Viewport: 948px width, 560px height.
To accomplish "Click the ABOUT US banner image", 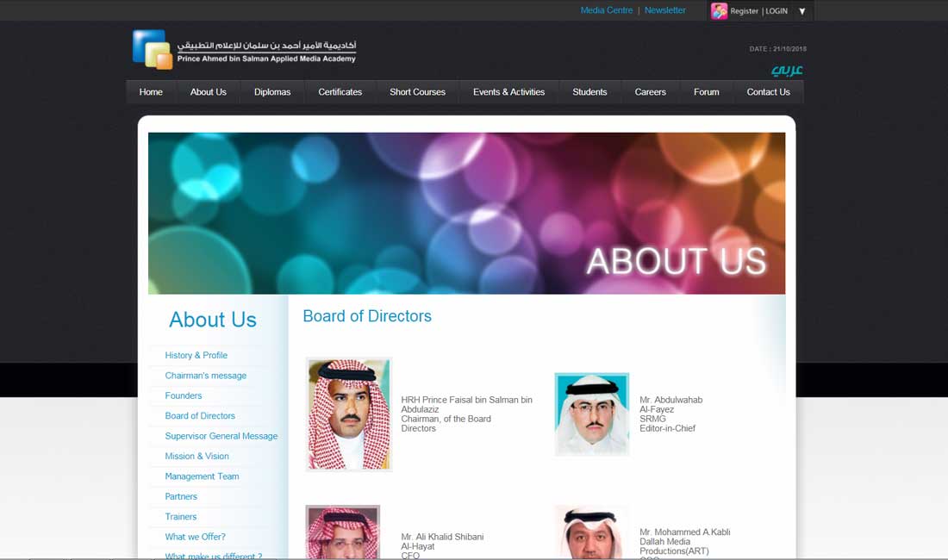I will pos(466,213).
